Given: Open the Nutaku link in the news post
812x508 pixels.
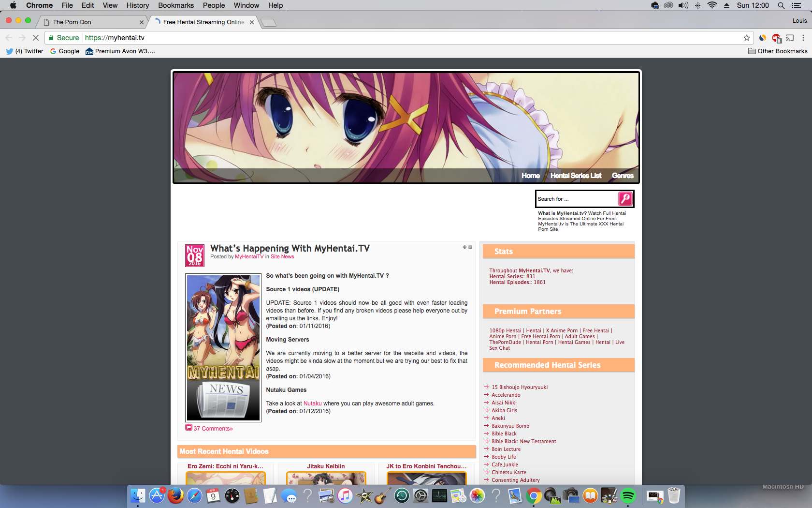Looking at the screenshot, I should pyautogui.click(x=312, y=403).
